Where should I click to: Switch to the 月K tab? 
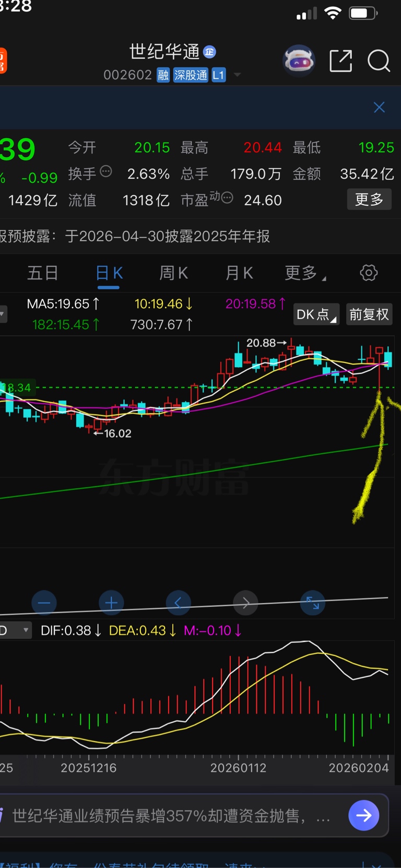pos(239,273)
